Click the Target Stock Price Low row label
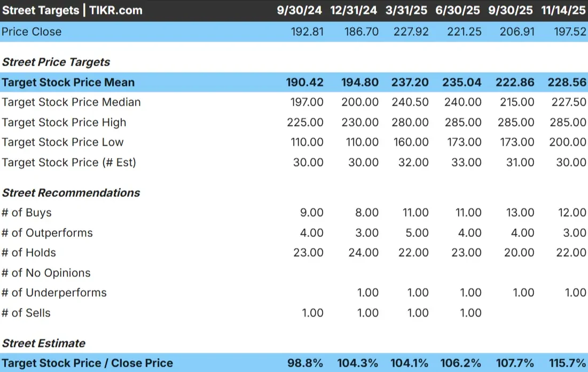Image resolution: width=588 pixels, height=372 pixels. pos(62,142)
